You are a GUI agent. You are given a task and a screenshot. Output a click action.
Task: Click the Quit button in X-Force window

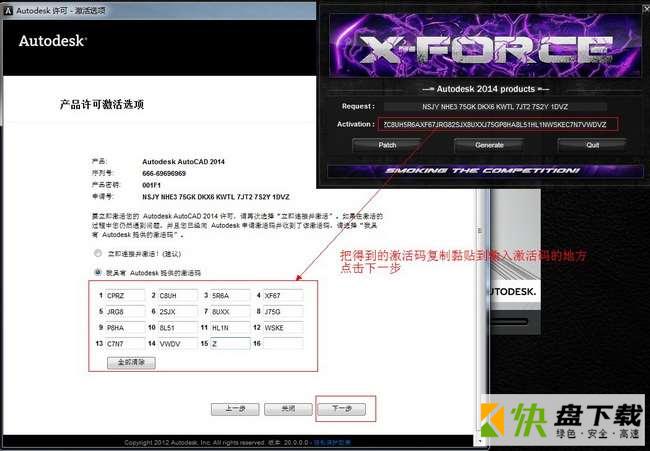[592, 145]
